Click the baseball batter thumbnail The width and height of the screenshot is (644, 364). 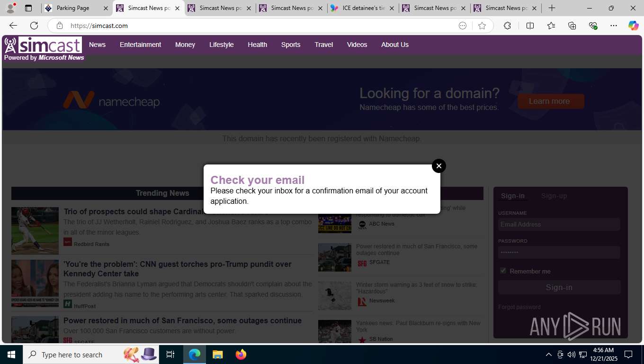point(35,231)
